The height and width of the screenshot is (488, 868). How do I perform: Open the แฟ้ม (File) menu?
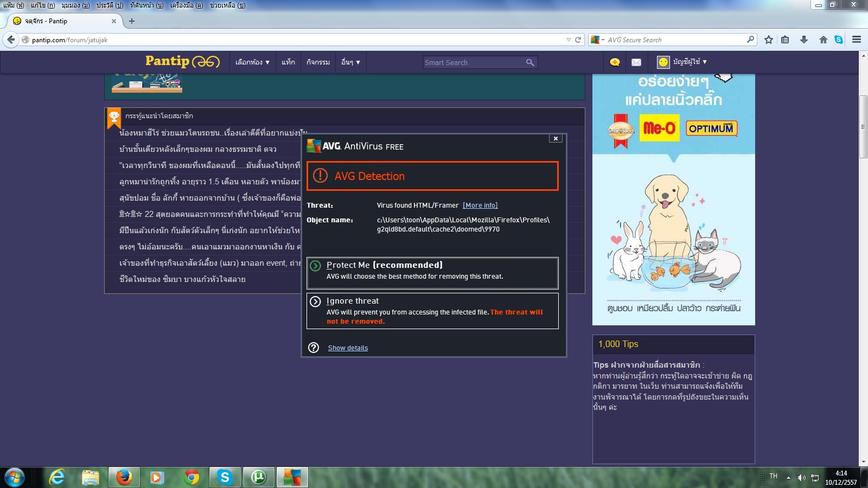[x=14, y=5]
